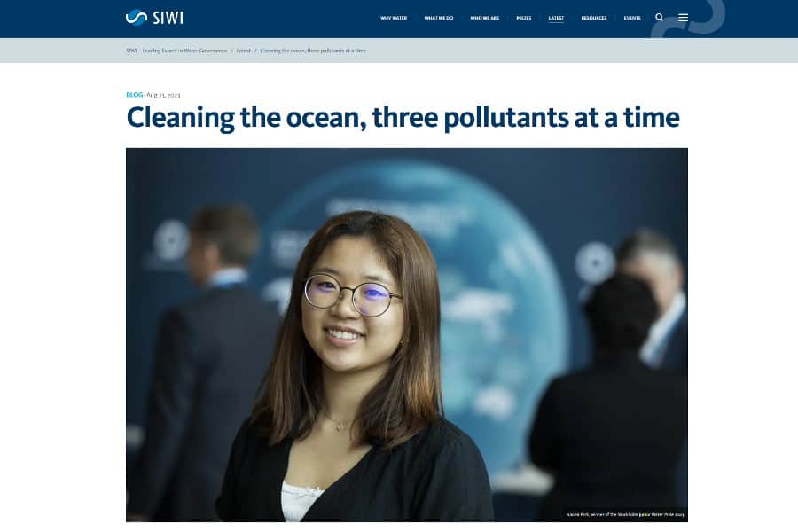Navigate to Events page
The height and width of the screenshot is (532, 798).
[x=632, y=18]
